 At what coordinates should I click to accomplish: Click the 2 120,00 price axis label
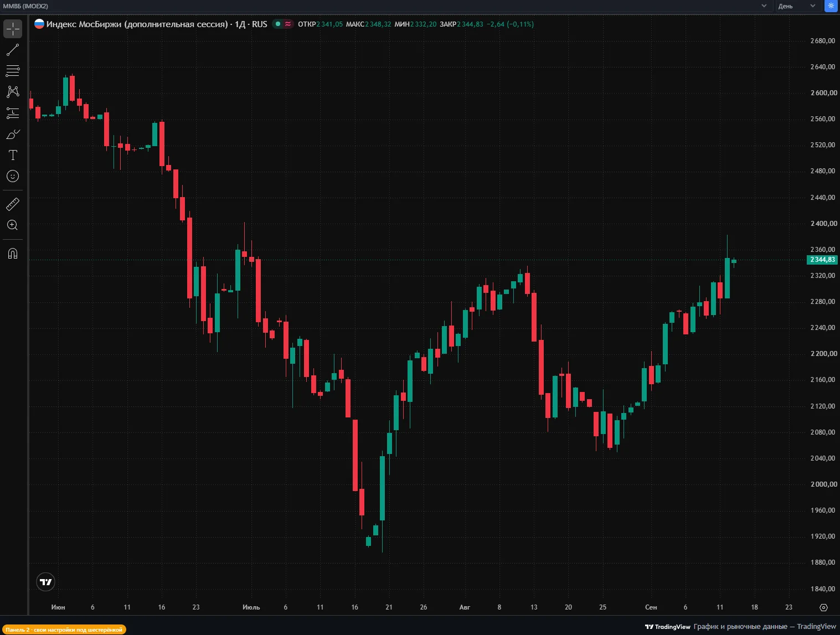(823, 406)
